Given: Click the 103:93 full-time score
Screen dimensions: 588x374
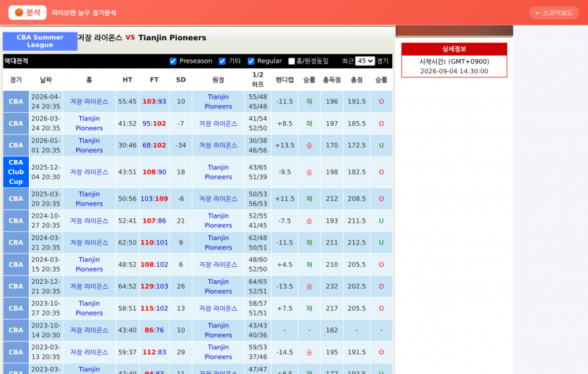Looking at the screenshot, I should (154, 101).
